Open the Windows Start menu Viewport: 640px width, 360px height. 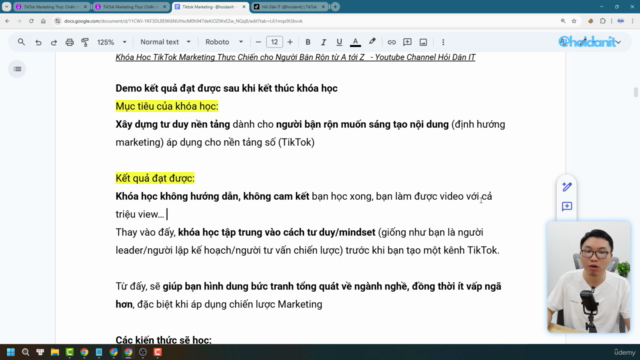[x=11, y=352]
